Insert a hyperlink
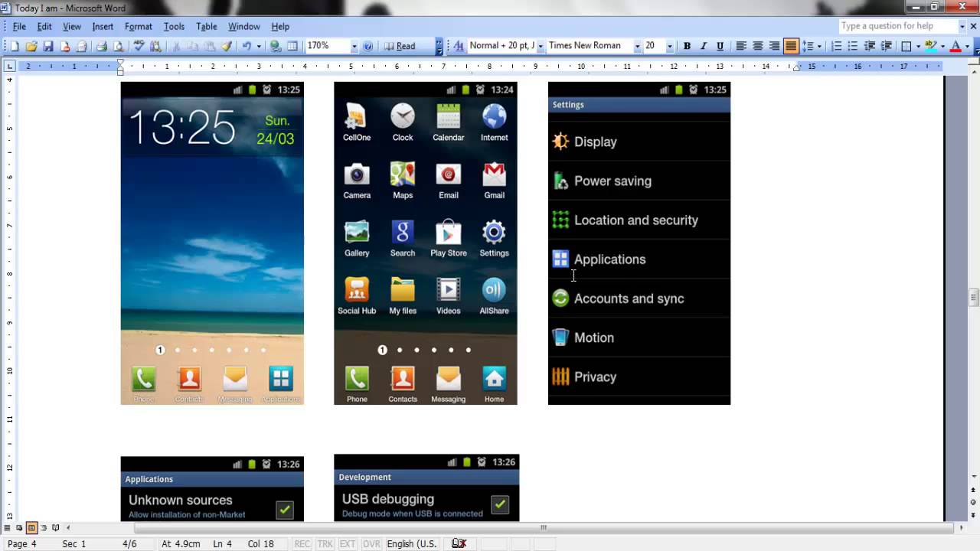This screenshot has height=551, width=980. (x=276, y=46)
